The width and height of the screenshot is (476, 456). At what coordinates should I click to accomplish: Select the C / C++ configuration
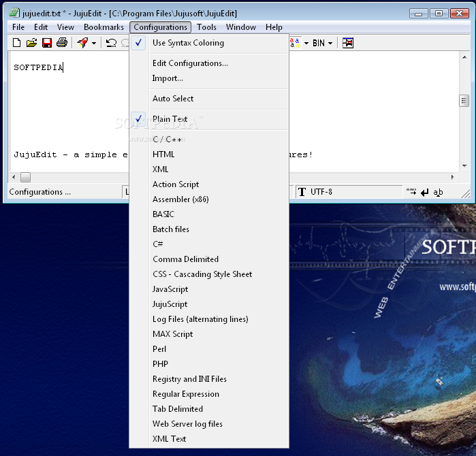pos(209,140)
